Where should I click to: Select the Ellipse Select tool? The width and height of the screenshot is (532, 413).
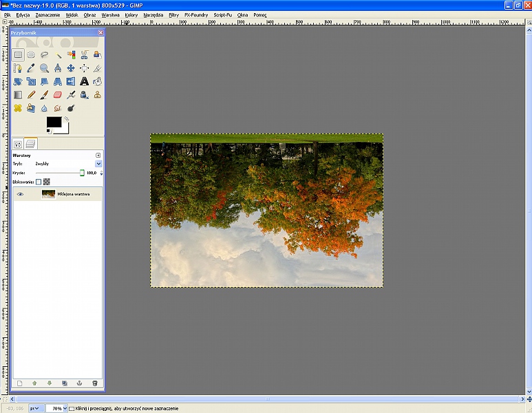31,55
